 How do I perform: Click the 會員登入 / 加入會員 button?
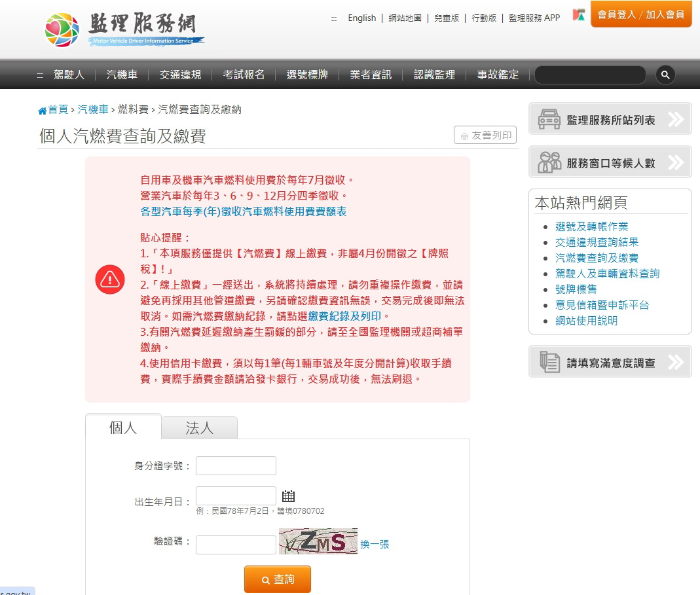pos(641,14)
